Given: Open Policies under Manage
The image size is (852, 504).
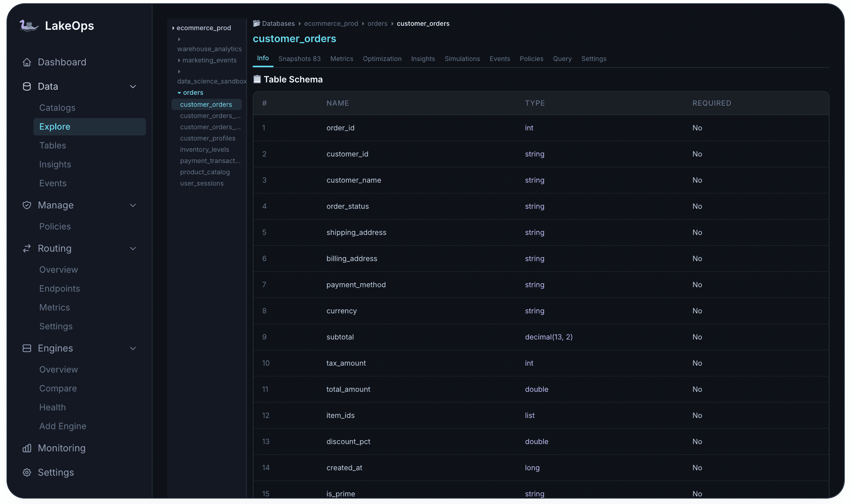Looking at the screenshot, I should pos(55,227).
